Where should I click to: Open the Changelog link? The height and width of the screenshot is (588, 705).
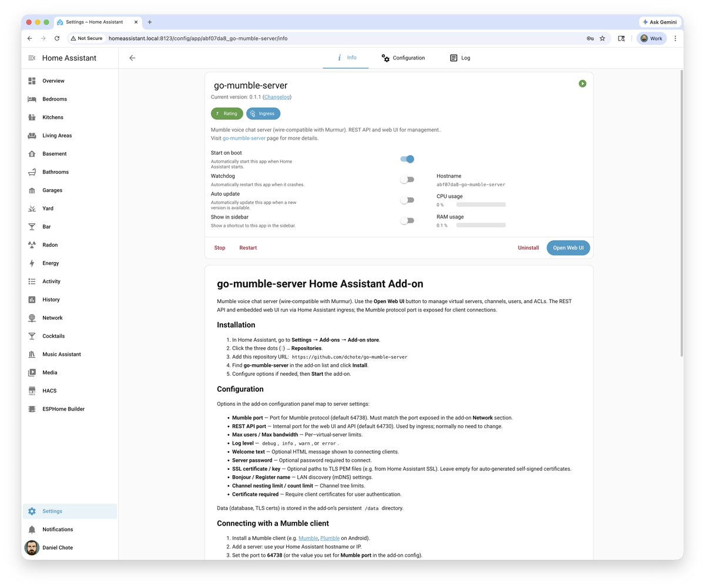tap(277, 97)
